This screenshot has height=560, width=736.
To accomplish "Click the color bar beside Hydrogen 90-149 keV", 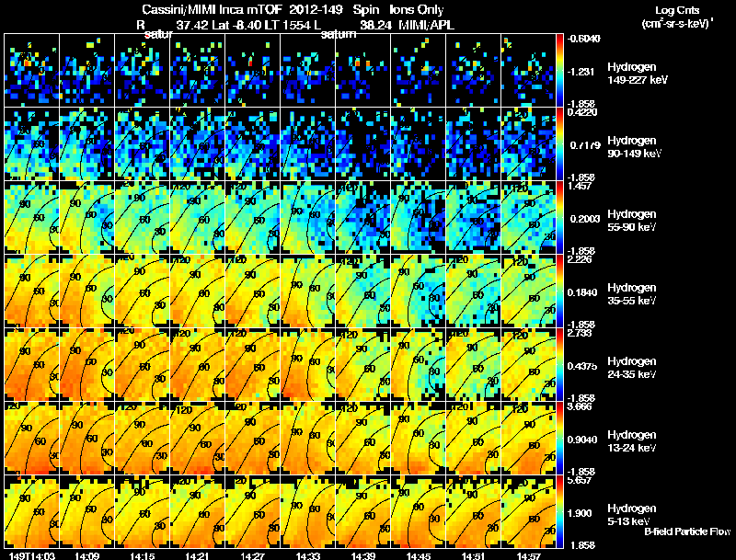I will click(x=559, y=144).
